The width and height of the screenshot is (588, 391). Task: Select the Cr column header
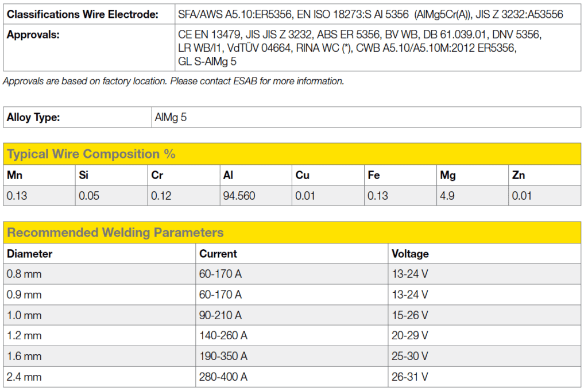coord(157,175)
